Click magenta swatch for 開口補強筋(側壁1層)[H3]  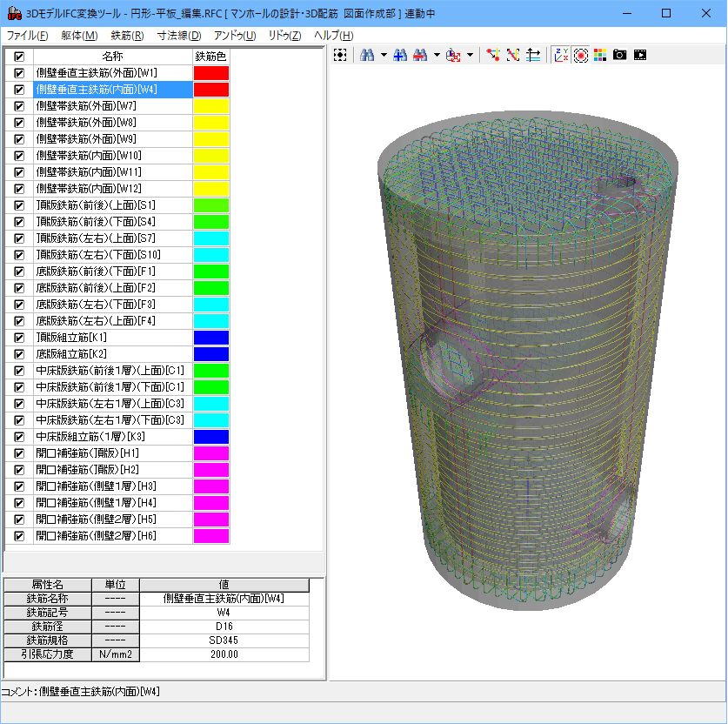[211, 486]
